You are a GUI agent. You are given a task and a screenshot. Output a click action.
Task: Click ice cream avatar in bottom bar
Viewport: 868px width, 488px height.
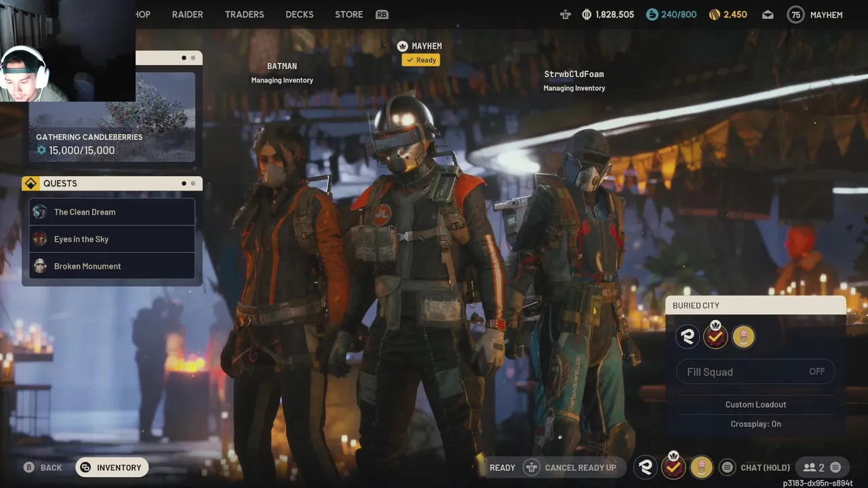point(701,467)
